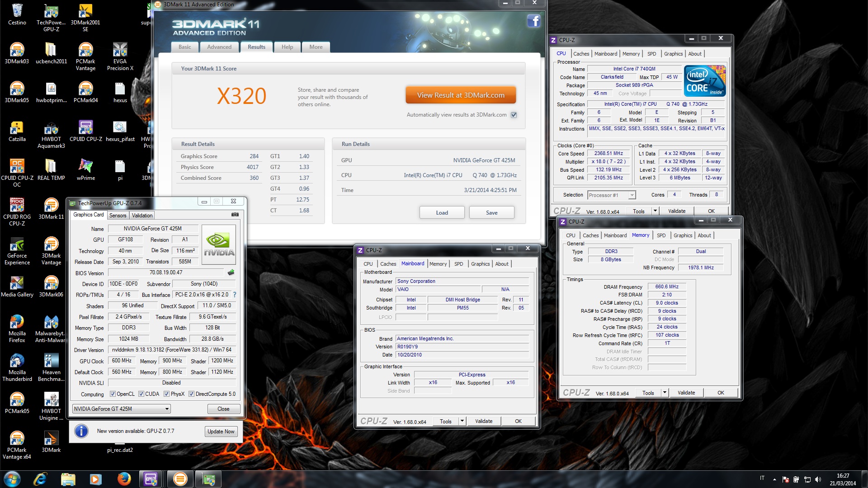Toggle CUDA checkbox in GPU-Z

coord(141,394)
